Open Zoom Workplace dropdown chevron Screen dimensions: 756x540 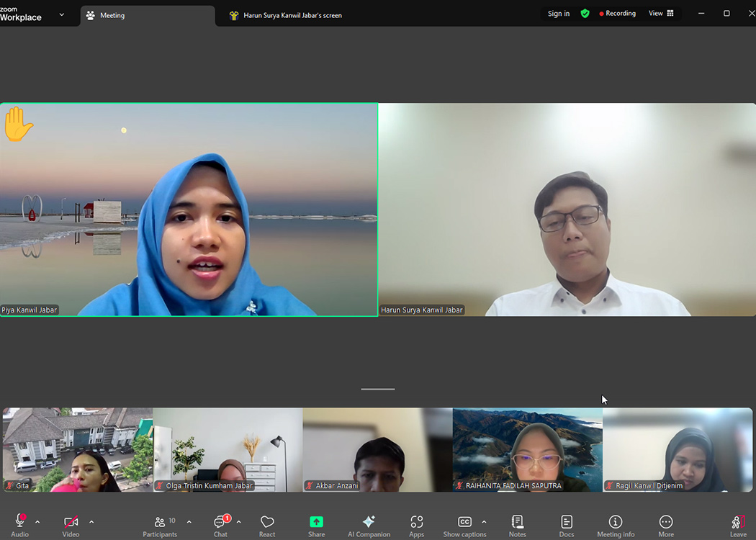(61, 14)
